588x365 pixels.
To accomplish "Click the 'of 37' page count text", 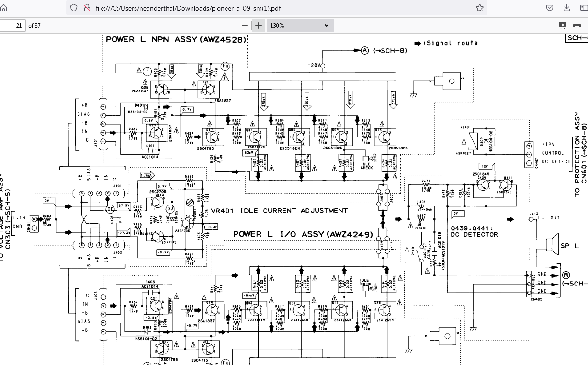I will (x=34, y=25).
